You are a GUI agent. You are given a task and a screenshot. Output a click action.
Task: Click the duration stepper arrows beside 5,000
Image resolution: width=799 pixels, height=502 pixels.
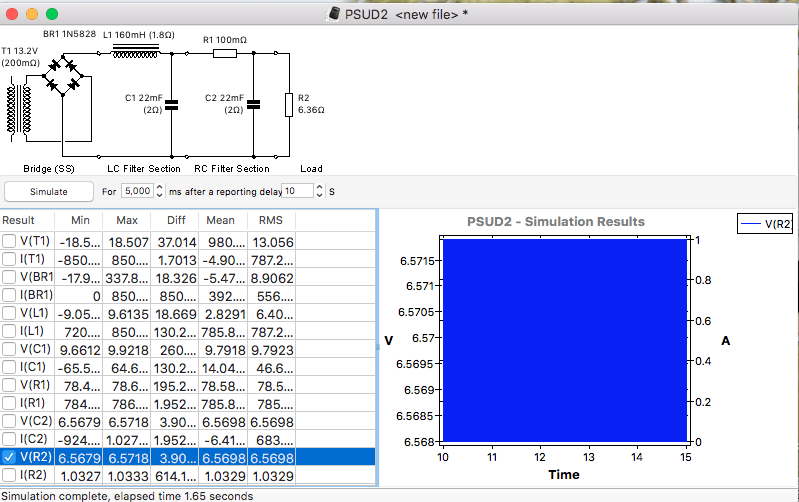click(159, 191)
